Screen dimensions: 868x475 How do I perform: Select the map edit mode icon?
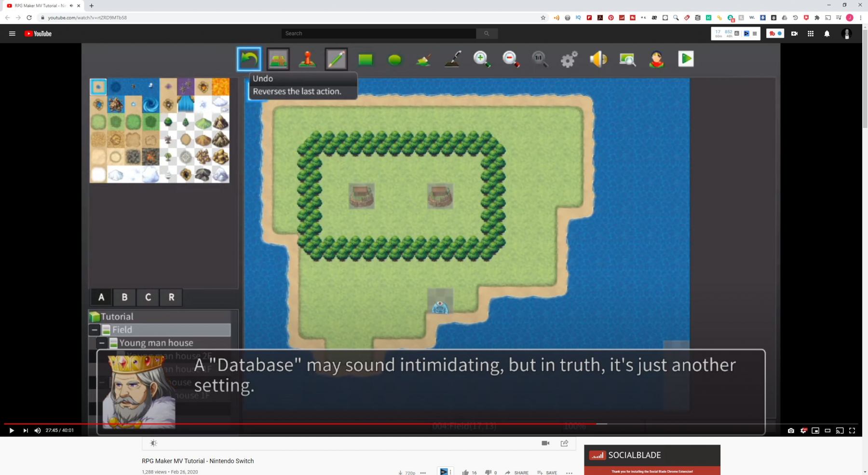tap(278, 59)
